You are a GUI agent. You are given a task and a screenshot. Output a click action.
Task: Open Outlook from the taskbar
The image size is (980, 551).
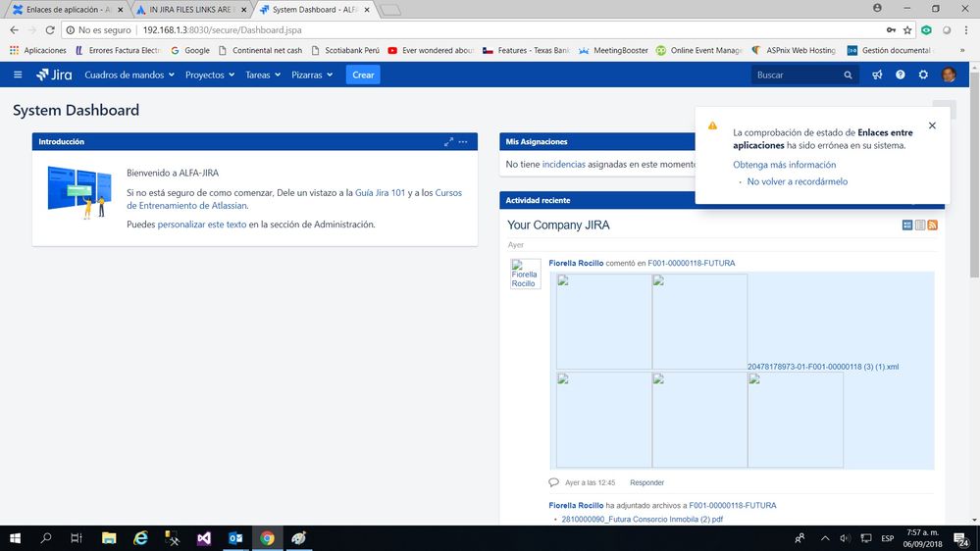[x=235, y=538]
